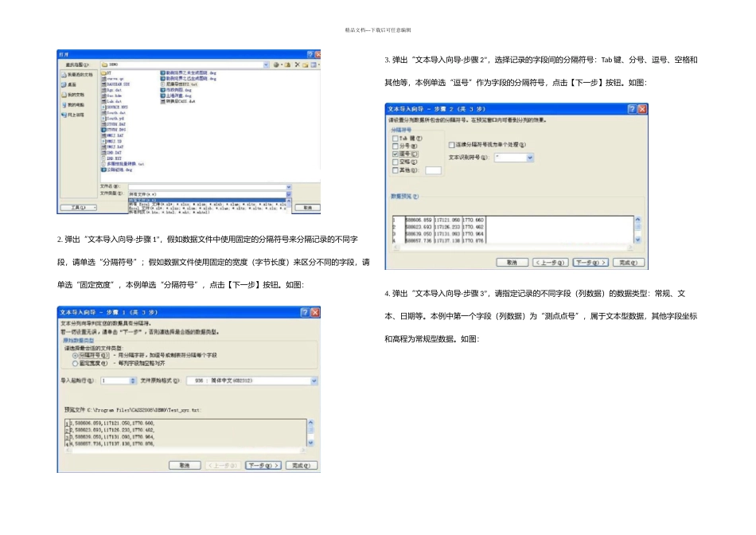Close the step 2 text import wizard
Screen dimensions: 756x535
642,109
